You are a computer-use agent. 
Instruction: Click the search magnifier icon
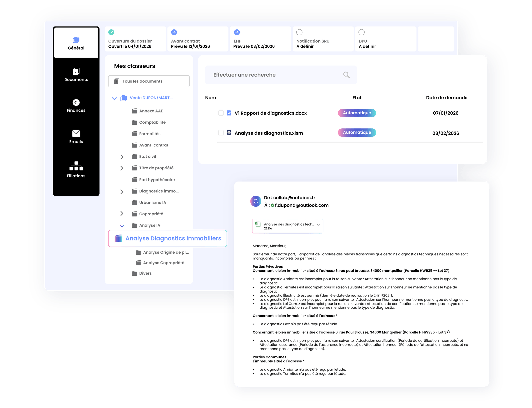point(346,75)
